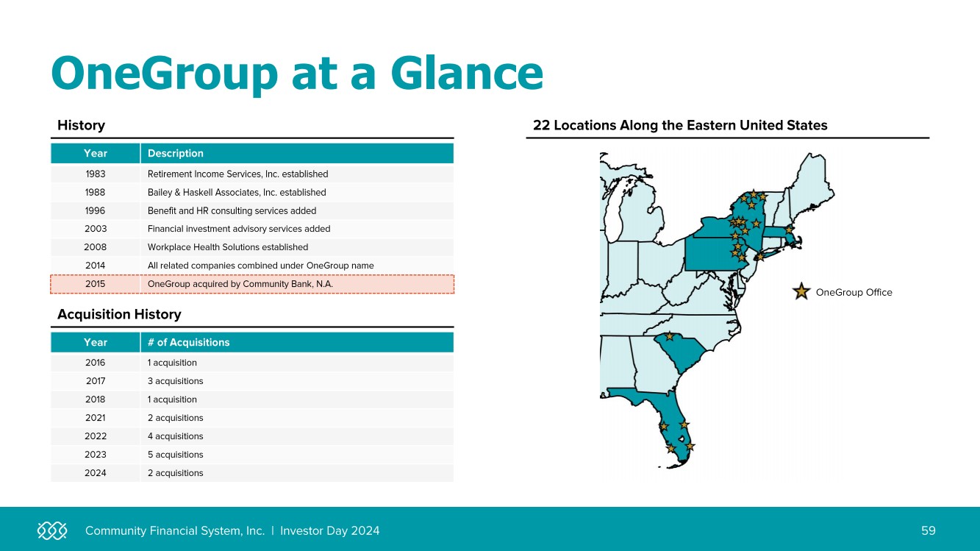The width and height of the screenshot is (980, 551).
Task: Click the Community Financial System logo icon
Action: click(52, 530)
